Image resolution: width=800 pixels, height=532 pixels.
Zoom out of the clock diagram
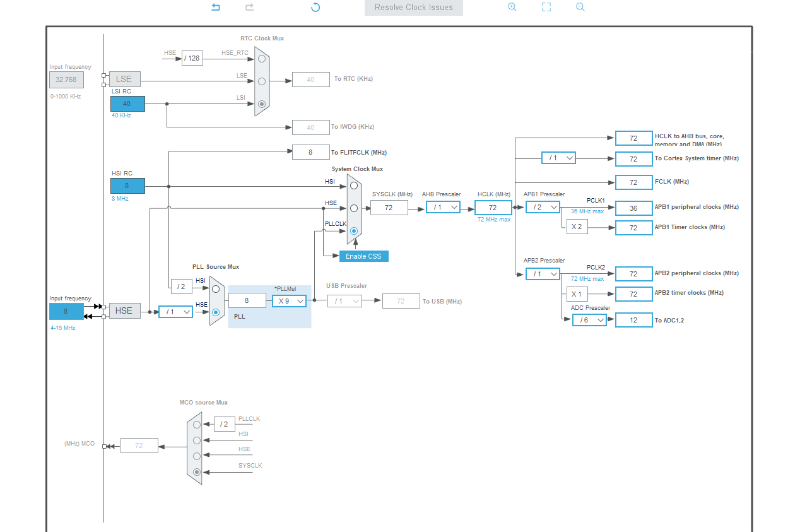(x=580, y=7)
